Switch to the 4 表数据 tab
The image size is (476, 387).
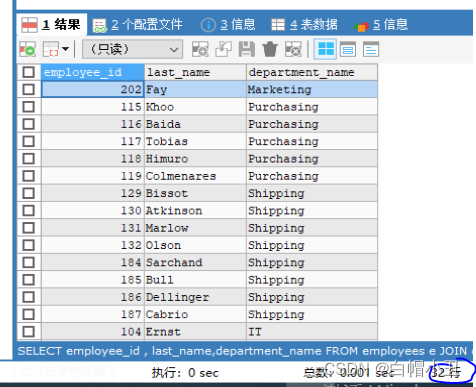[304, 25]
